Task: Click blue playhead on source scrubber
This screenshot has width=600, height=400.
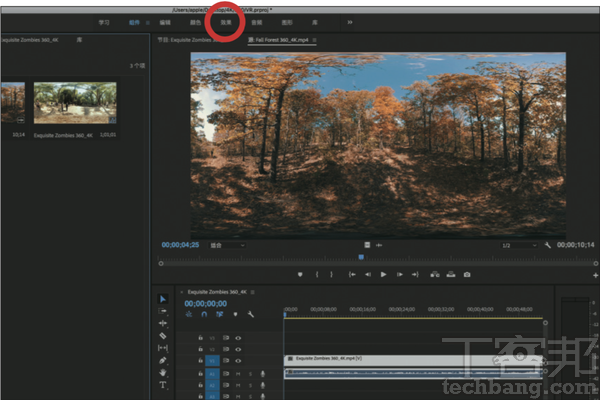Action: click(361, 257)
